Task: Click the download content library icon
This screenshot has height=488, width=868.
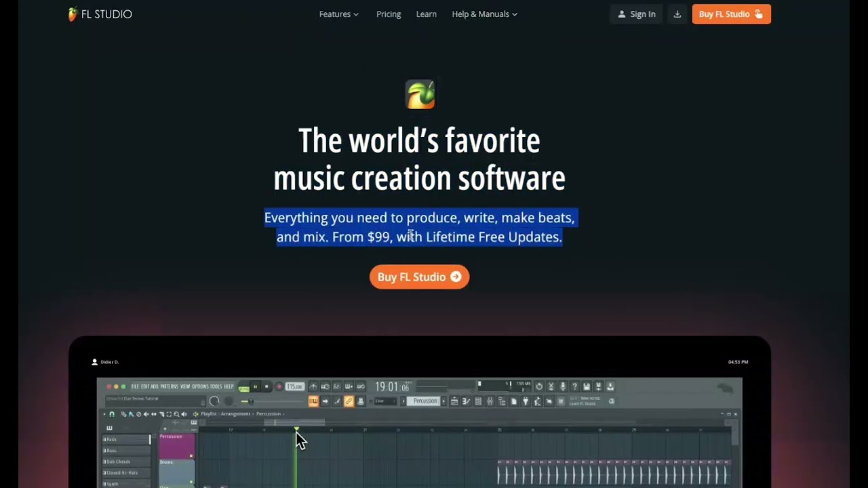Action: 610,386
